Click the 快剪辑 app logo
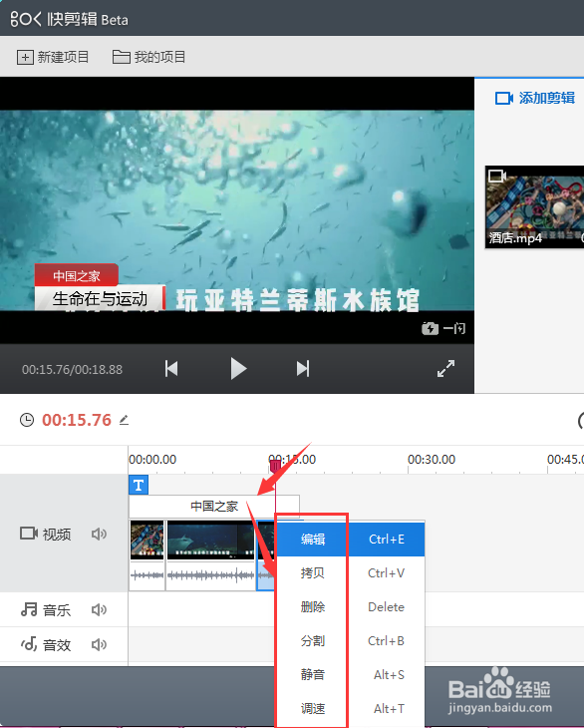The width and height of the screenshot is (584, 728). (69, 19)
